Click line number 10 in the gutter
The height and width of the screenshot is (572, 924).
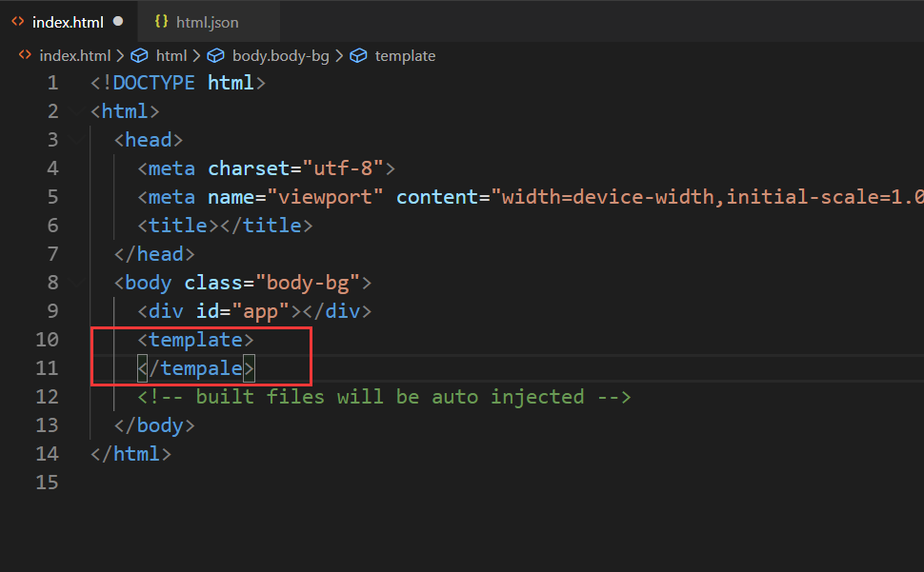(x=47, y=340)
